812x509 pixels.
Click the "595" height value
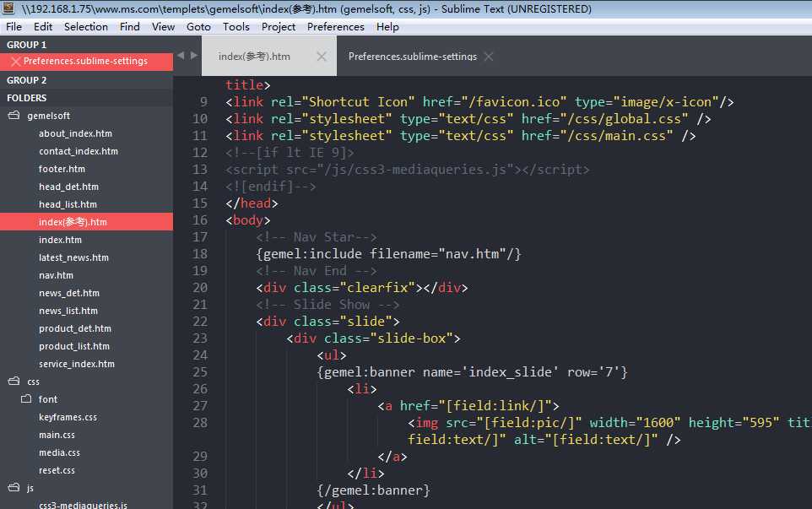click(761, 423)
